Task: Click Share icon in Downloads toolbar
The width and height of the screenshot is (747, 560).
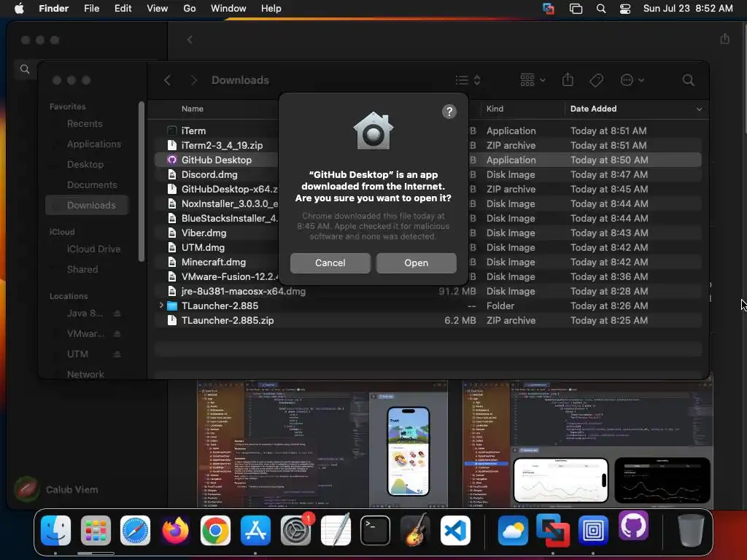Action: [x=568, y=79]
